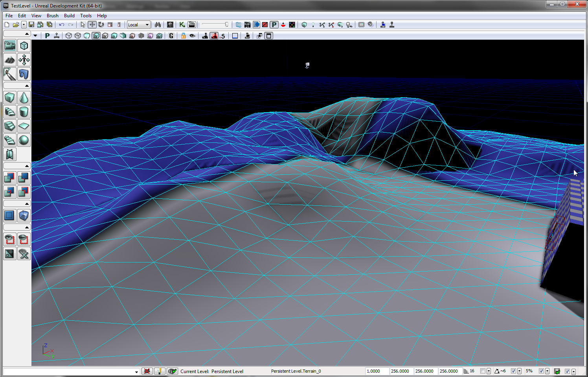Switch viewport to Wireframe mode
The height and width of the screenshot is (377, 588).
[x=77, y=36]
